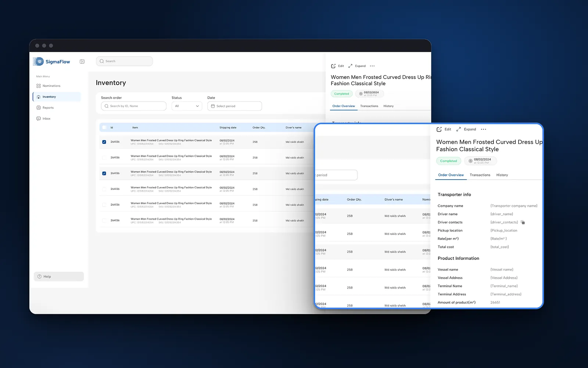Click the Shipping date column header in main table

point(228,128)
